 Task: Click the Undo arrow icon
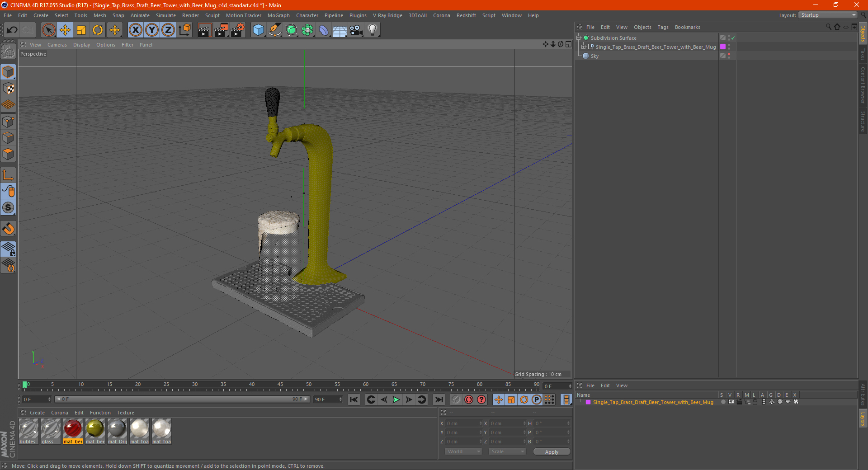pos(12,30)
